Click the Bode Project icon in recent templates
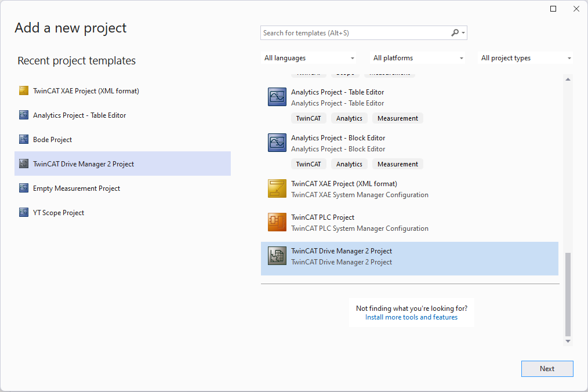588x392 pixels. pyautogui.click(x=24, y=140)
